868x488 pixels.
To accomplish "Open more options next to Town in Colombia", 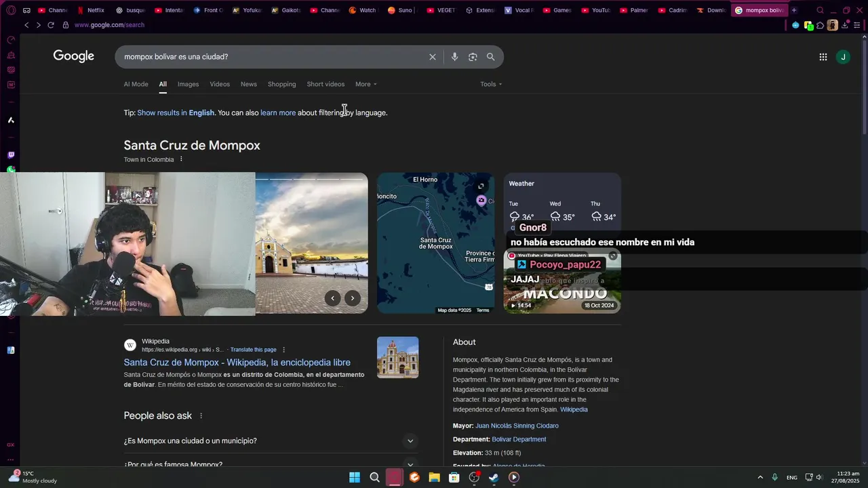I will point(181,159).
